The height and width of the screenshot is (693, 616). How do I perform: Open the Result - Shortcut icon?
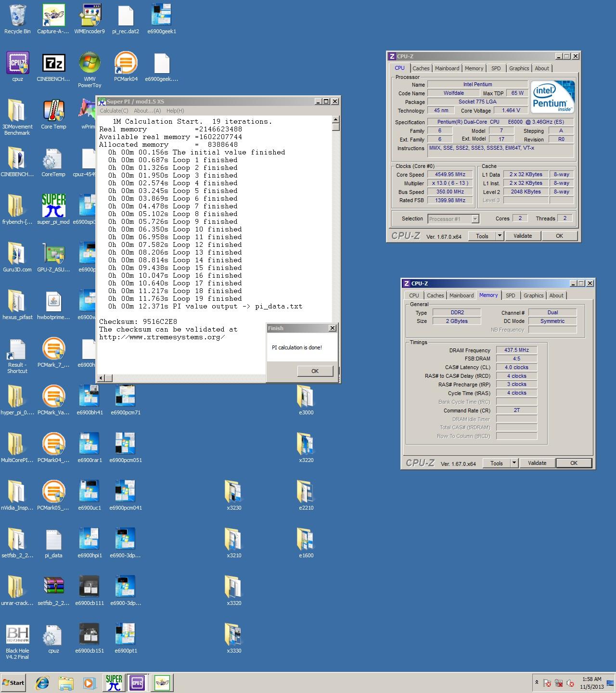tap(17, 356)
